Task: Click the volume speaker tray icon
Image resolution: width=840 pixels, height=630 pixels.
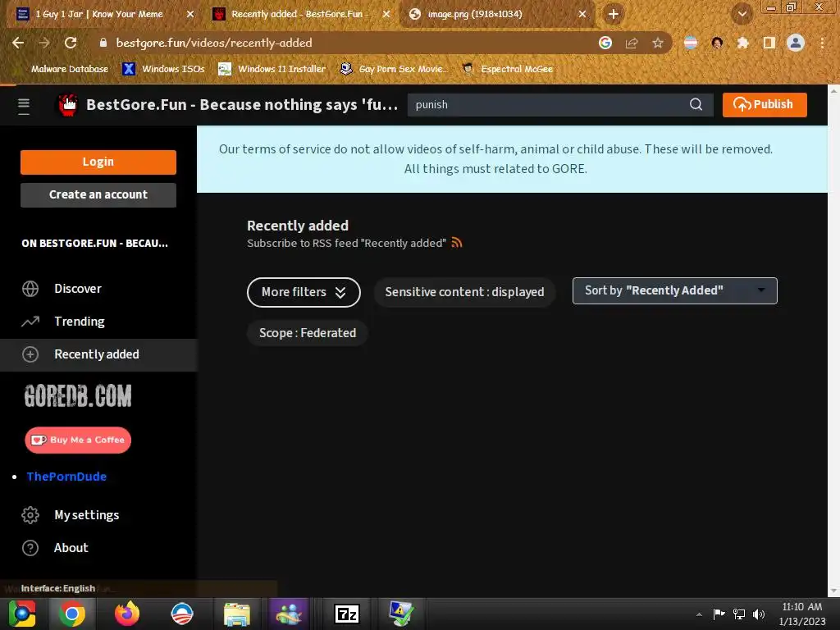Action: [x=759, y=614]
